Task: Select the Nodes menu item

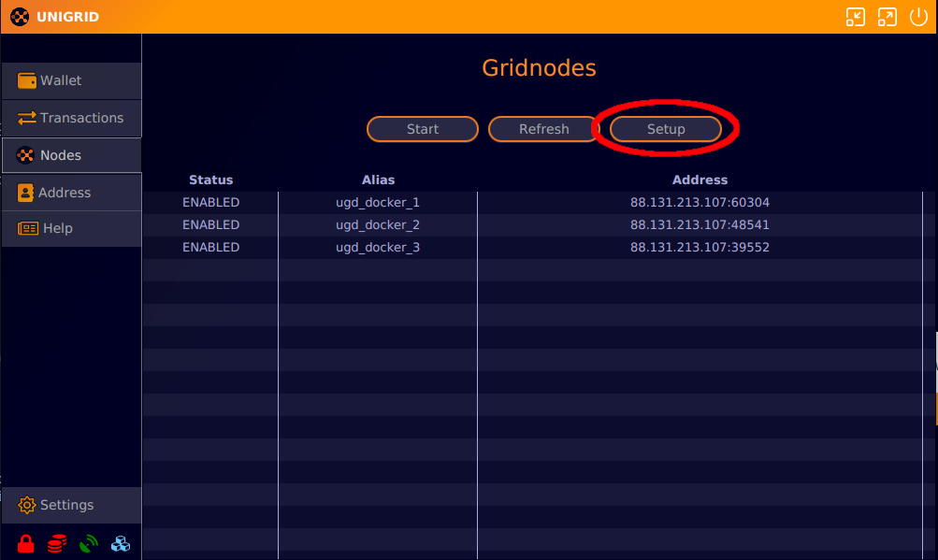Action: click(x=72, y=155)
